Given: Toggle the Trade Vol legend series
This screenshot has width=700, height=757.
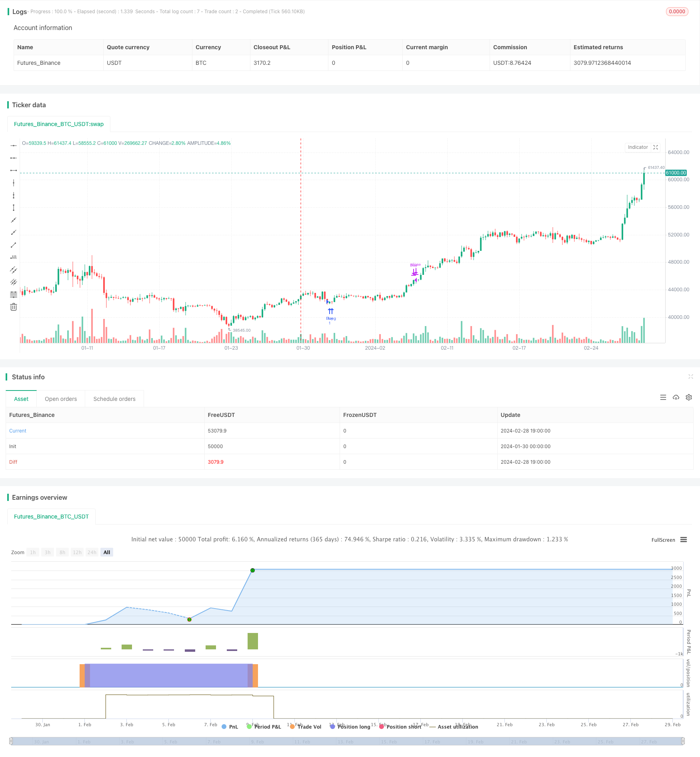Looking at the screenshot, I should 306,727.
